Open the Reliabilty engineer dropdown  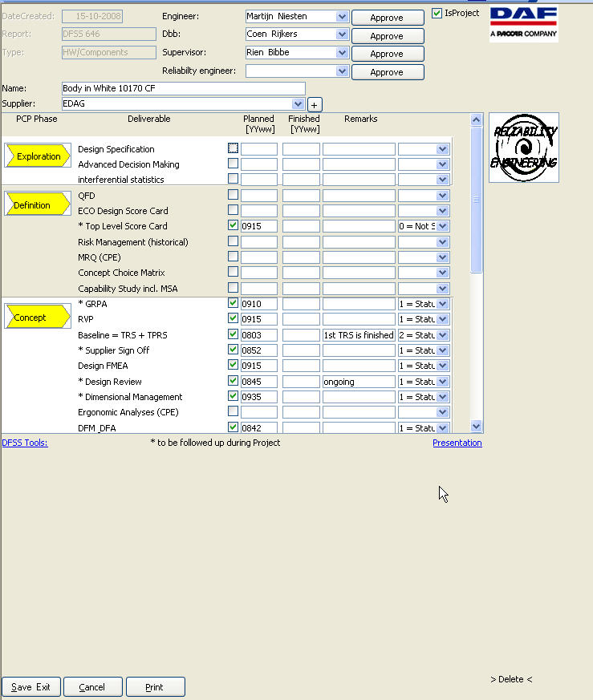[x=342, y=71]
